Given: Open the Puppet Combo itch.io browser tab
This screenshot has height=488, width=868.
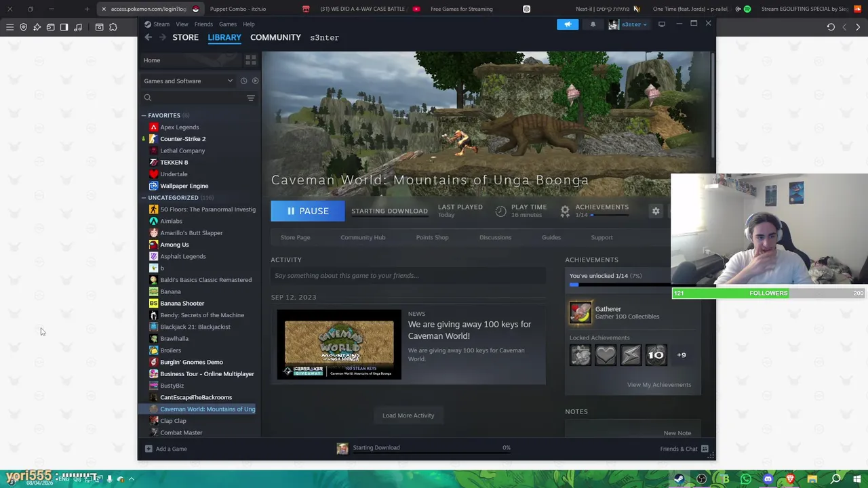Looking at the screenshot, I should [237, 9].
